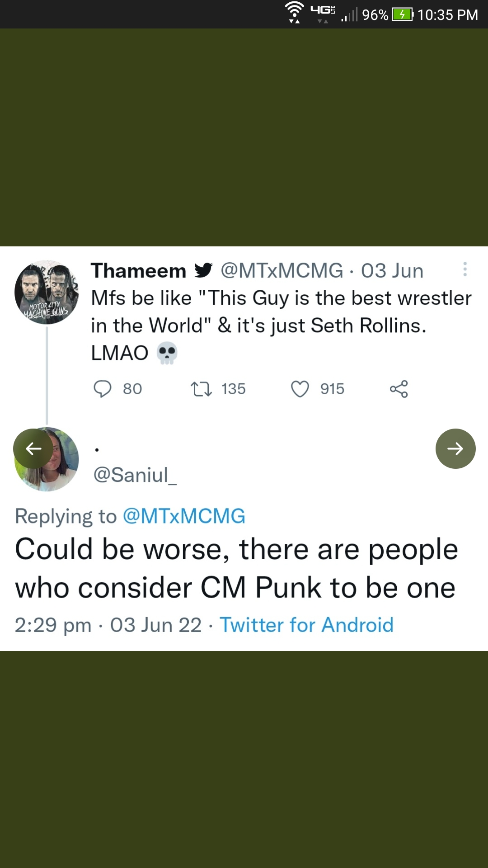488x868 pixels.
Task: Go to previous image with left arrow
Action: click(x=33, y=448)
